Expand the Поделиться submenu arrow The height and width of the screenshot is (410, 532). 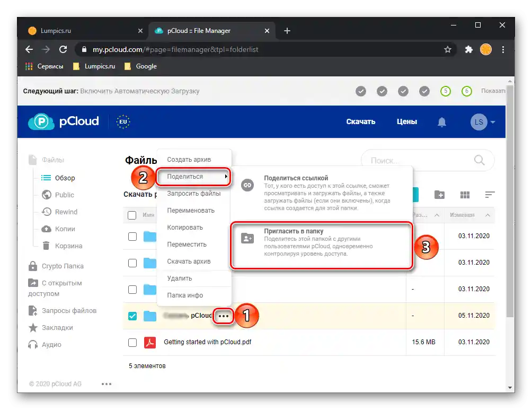pos(226,176)
